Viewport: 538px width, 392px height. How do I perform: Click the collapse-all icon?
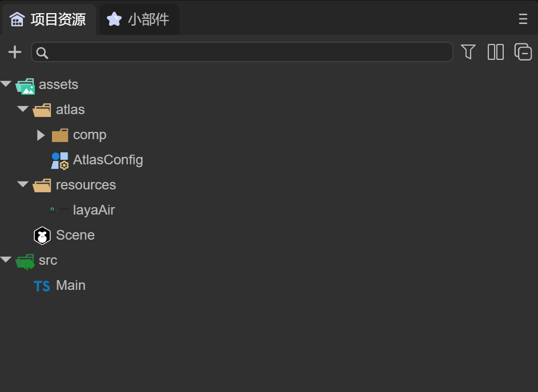coord(523,52)
